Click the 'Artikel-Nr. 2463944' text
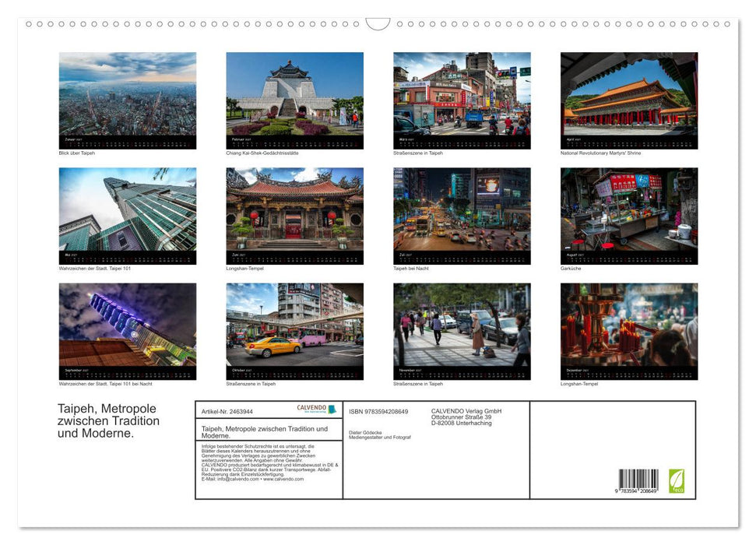This screenshot has width=756, height=545. 227,411
